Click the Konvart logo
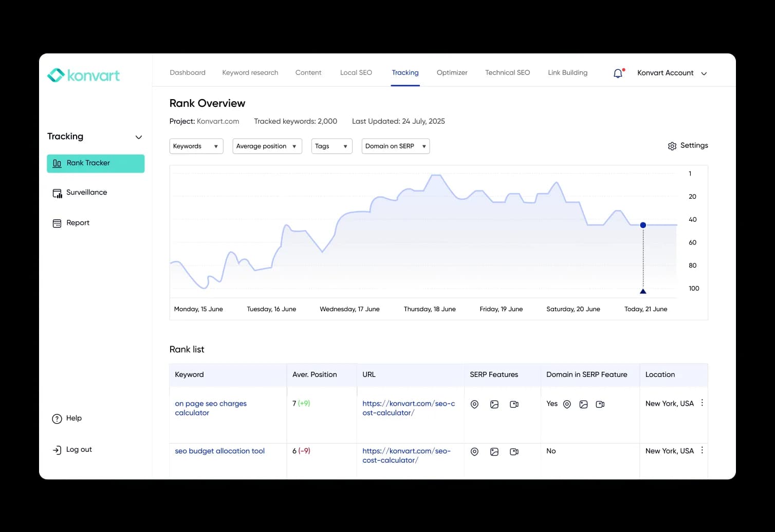Viewport: 775px width, 532px height. point(83,75)
